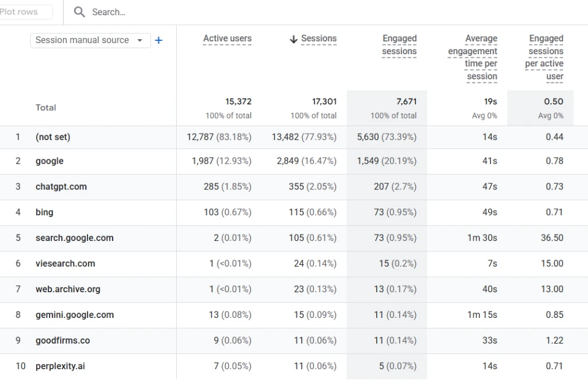
Task: Select the google source row label
Action: pyautogui.click(x=50, y=161)
